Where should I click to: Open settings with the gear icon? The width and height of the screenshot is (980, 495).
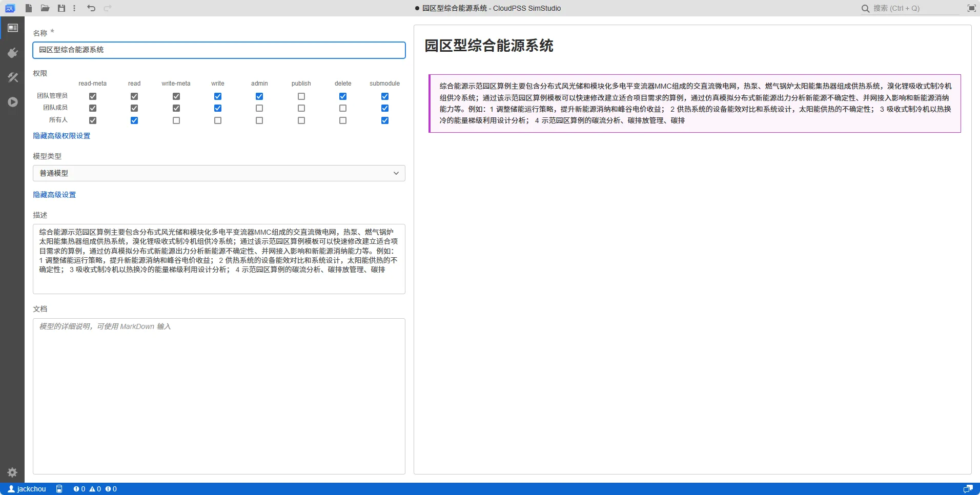[13, 472]
